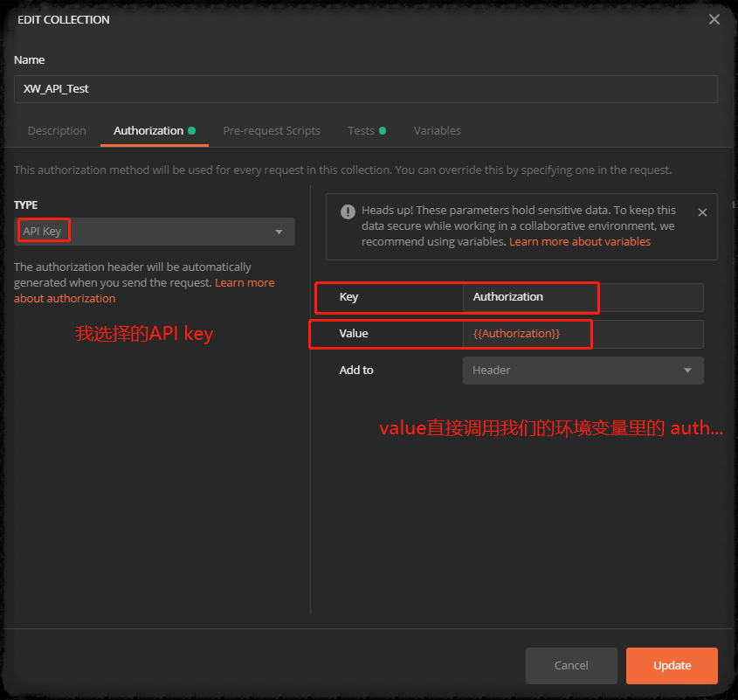
Task: Open the Learn more about variables link
Action: (x=580, y=240)
